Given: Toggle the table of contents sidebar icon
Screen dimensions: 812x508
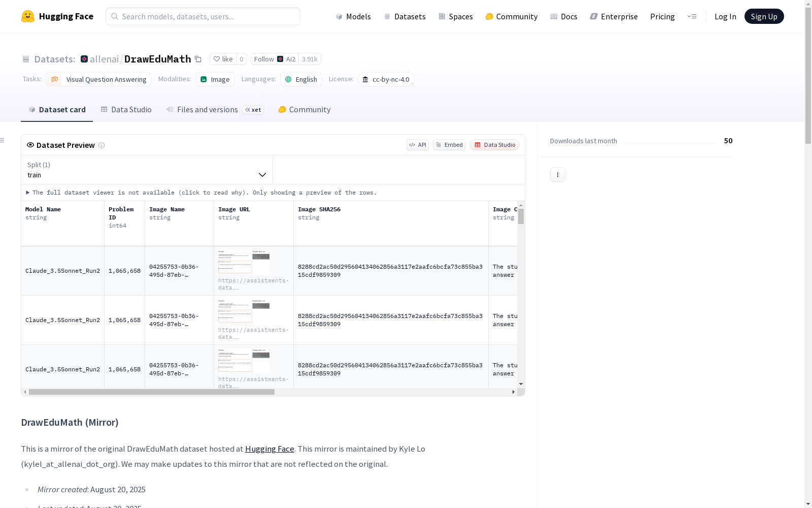Looking at the screenshot, I should coord(3,140).
